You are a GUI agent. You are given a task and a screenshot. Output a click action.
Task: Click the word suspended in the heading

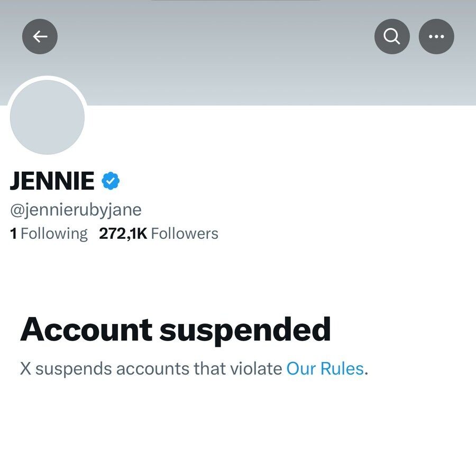pyautogui.click(x=245, y=329)
